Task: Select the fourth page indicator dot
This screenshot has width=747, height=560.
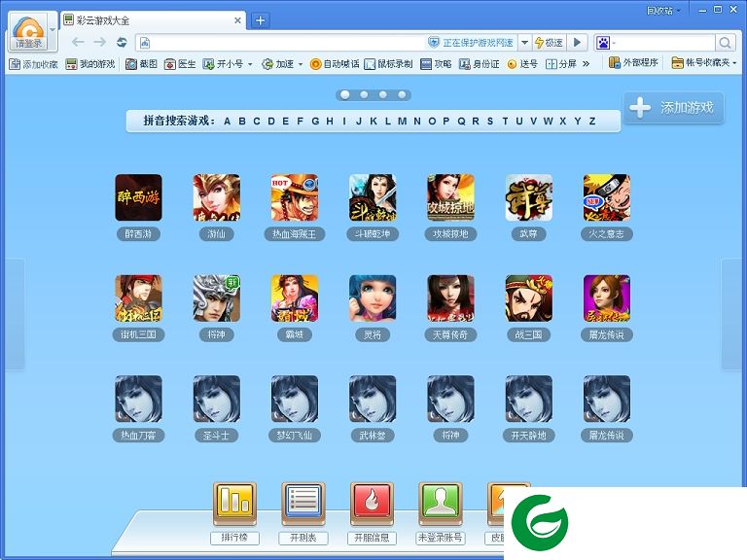Action: 402,94
